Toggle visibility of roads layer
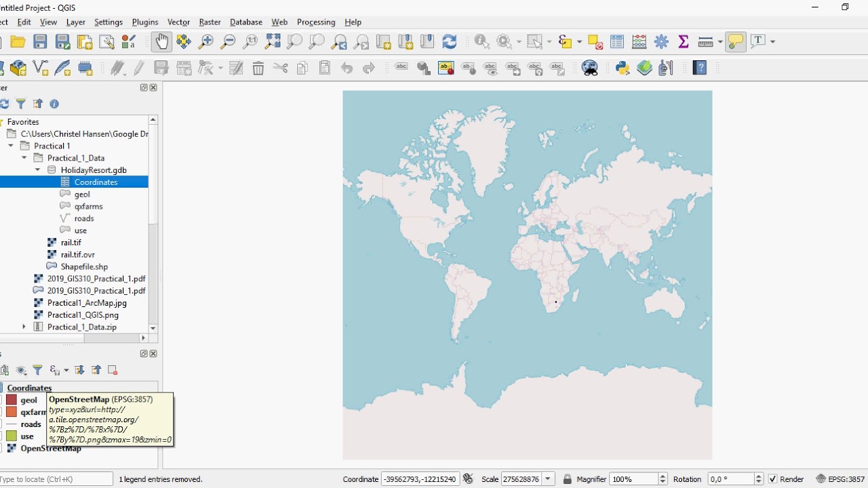 (x=2, y=424)
